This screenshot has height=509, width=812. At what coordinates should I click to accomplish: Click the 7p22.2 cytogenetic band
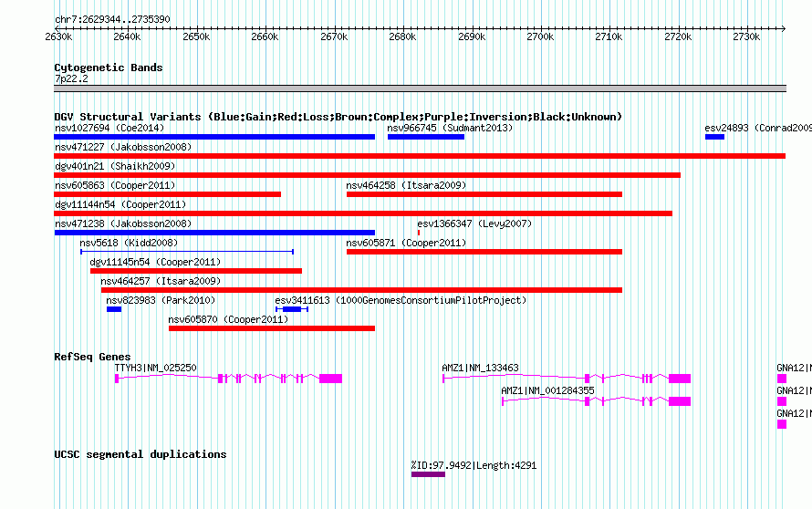coord(420,88)
